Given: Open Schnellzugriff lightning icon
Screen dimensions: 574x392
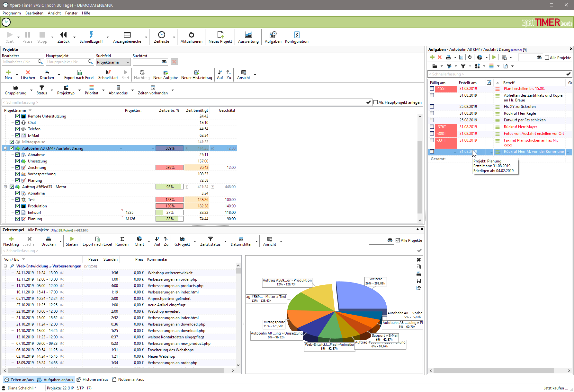Looking at the screenshot, I should point(91,35).
